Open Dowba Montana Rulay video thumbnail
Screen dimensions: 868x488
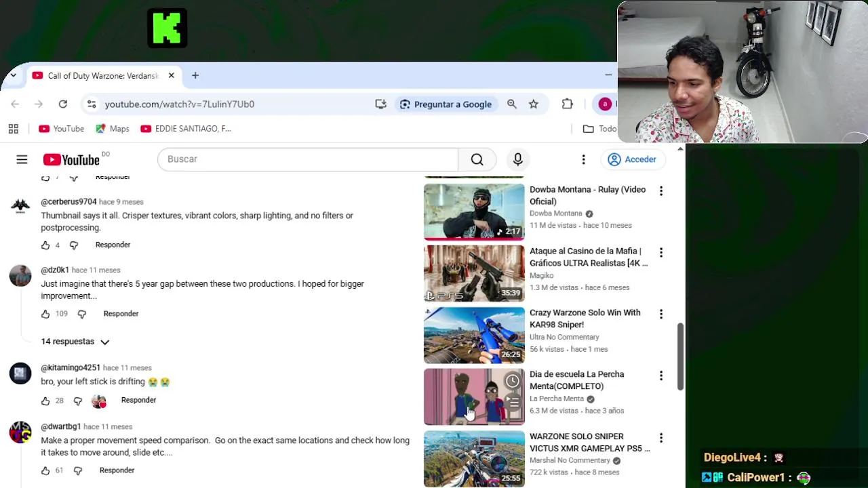pyautogui.click(x=474, y=211)
